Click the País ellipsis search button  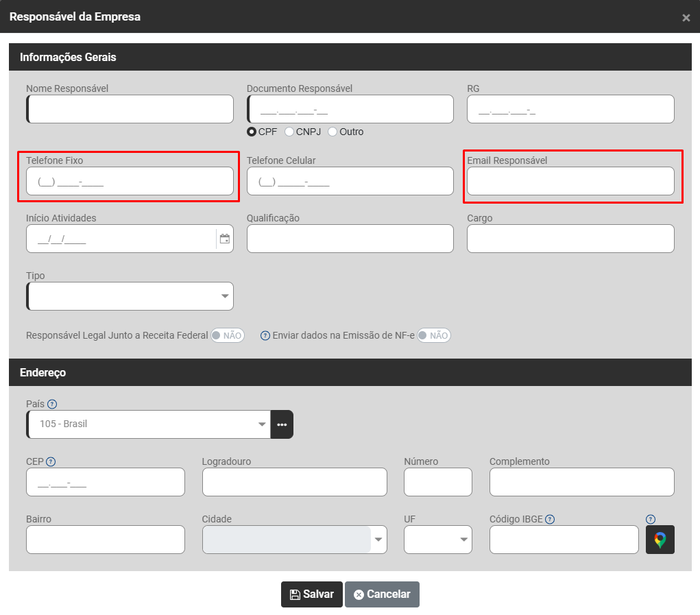click(282, 424)
